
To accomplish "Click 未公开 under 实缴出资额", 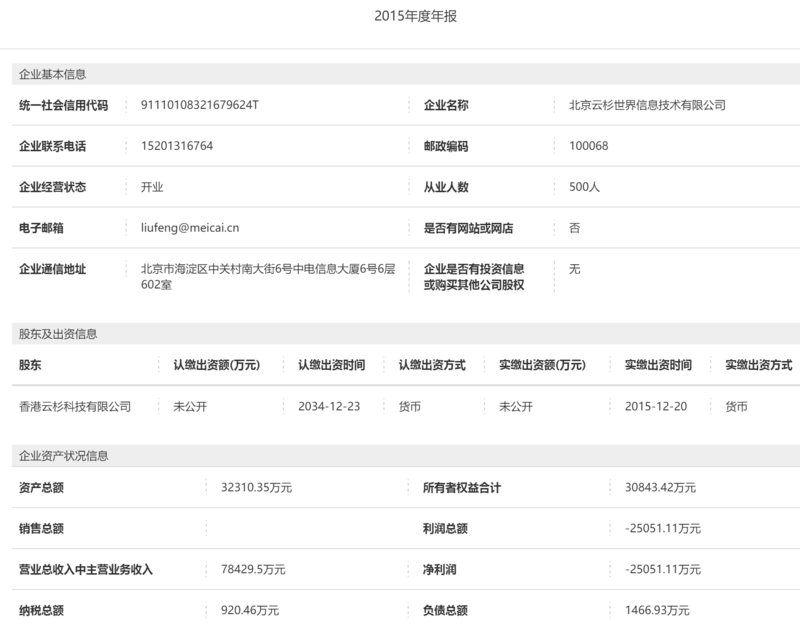I will (516, 406).
